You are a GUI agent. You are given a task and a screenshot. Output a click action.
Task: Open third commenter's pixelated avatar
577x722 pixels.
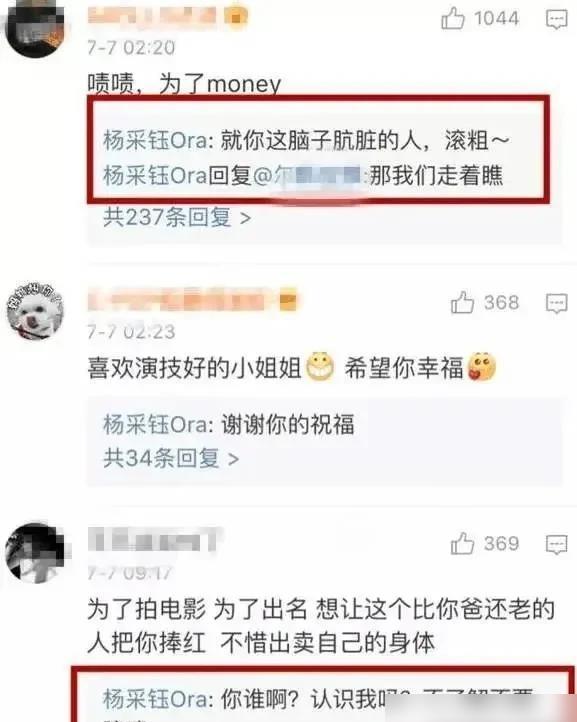pos(35,552)
